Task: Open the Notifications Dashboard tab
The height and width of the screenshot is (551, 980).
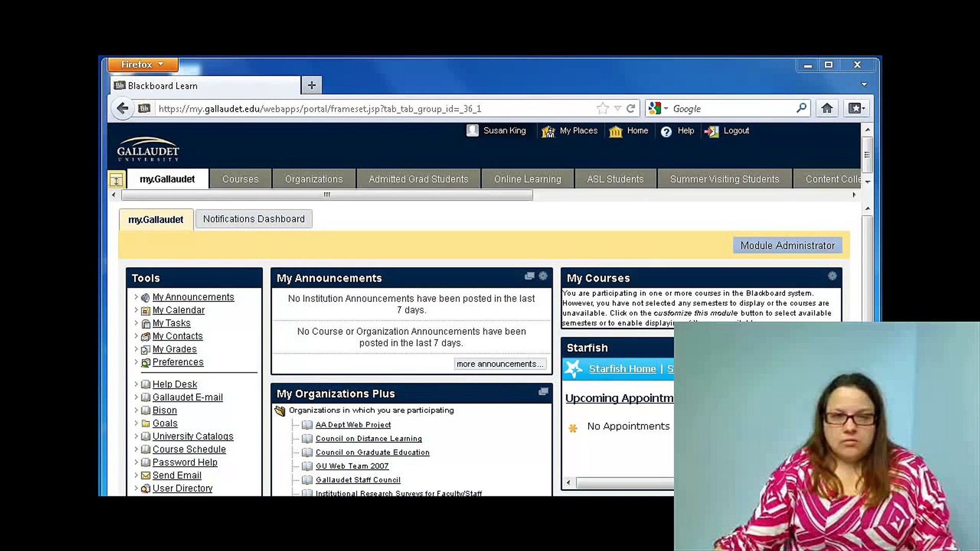Action: (x=254, y=219)
